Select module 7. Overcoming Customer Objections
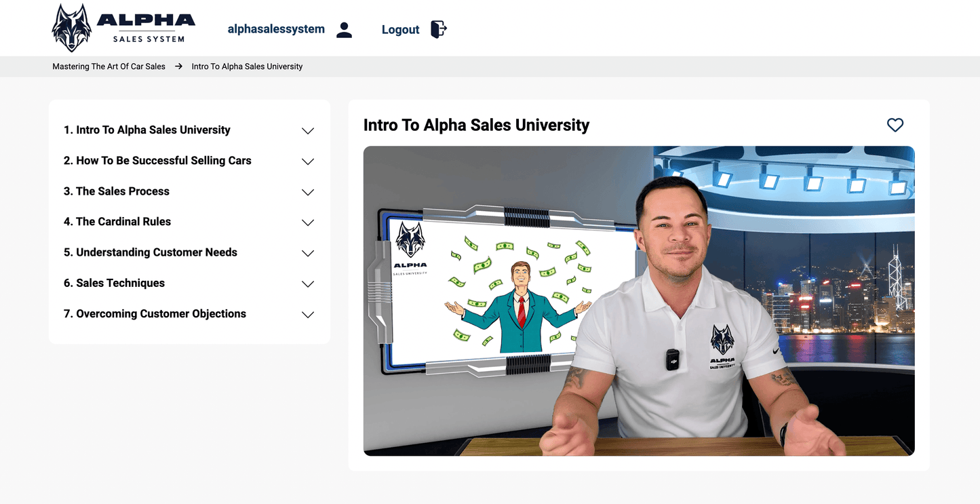 [x=155, y=314]
